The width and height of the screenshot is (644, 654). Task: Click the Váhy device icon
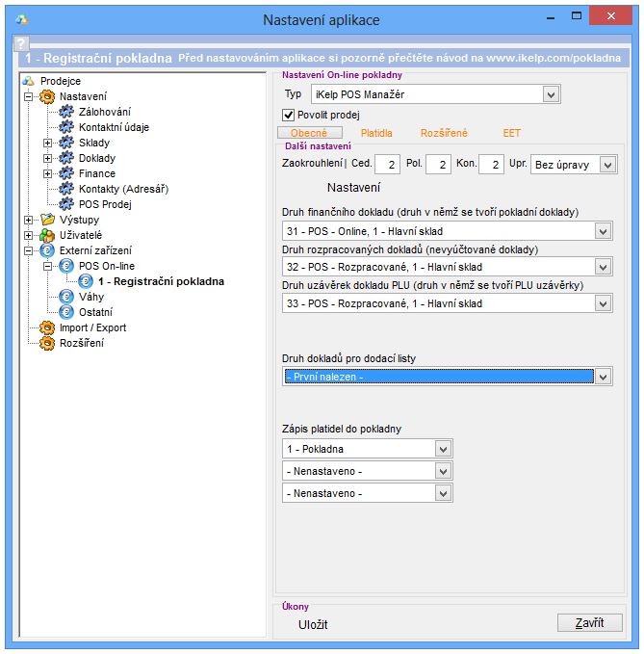[66, 297]
